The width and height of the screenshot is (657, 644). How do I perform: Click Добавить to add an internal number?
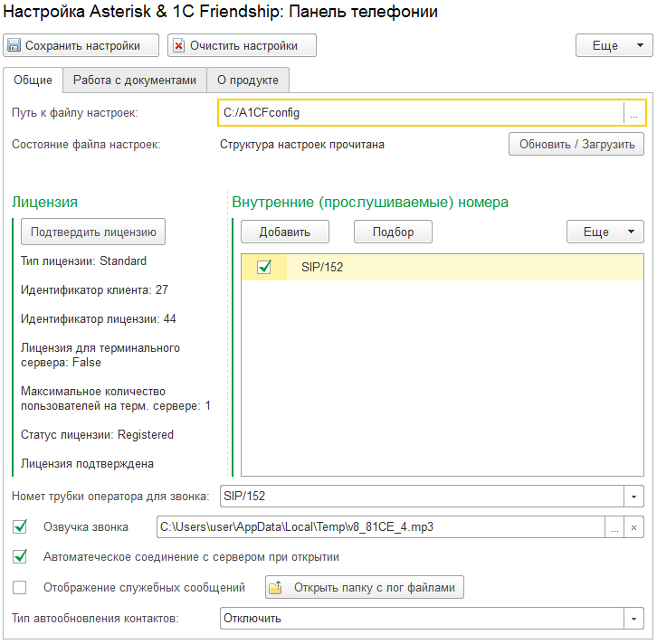[285, 232]
